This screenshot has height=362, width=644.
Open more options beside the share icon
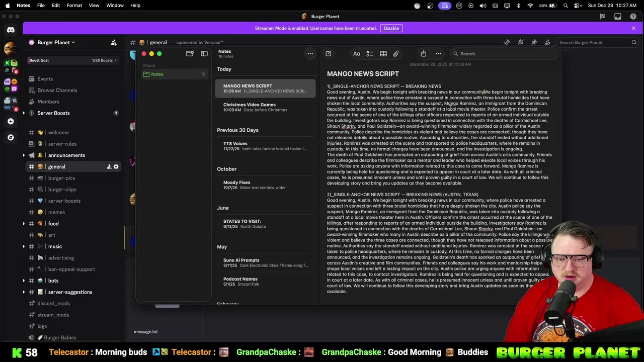pos(438,54)
